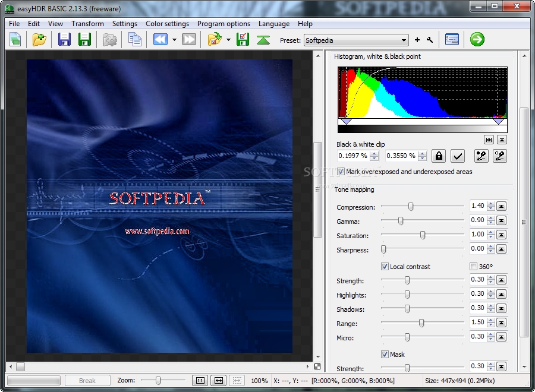This screenshot has height=392, width=535.
Task: Click the Local contrast Strength spinner arrows
Action: (x=491, y=280)
